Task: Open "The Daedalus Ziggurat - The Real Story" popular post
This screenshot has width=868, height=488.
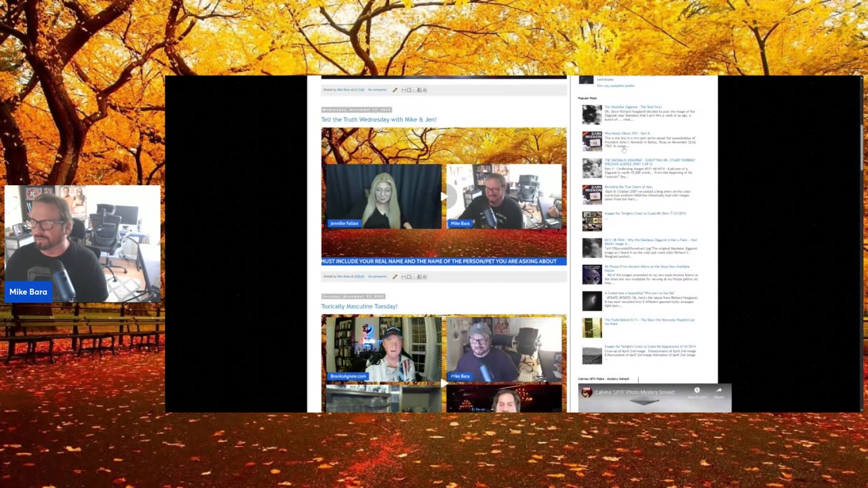Action: click(633, 107)
